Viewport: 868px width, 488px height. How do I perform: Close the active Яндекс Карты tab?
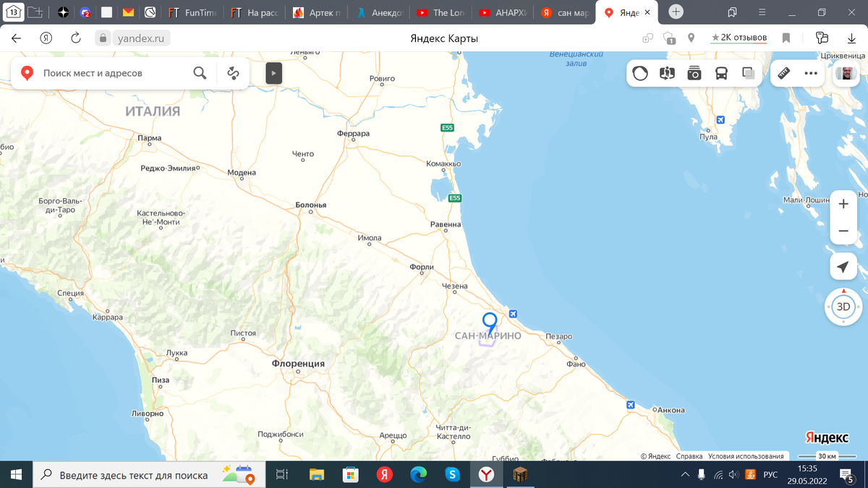[647, 12]
